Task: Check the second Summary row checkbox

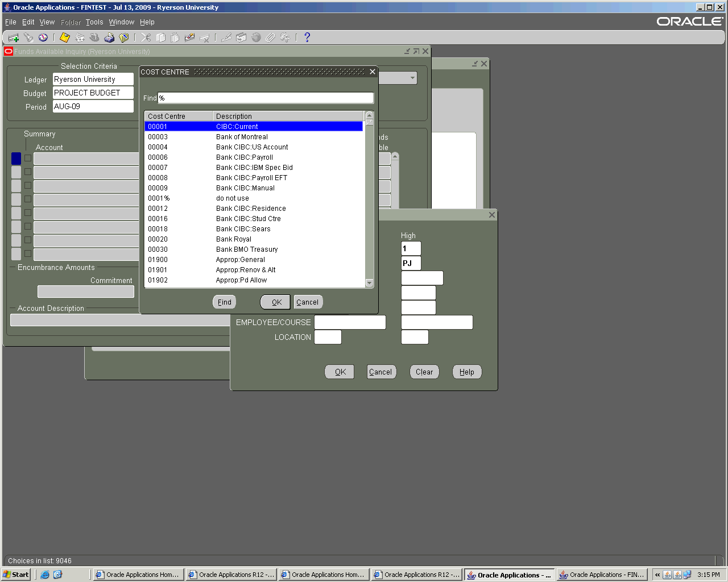Action: tap(28, 172)
